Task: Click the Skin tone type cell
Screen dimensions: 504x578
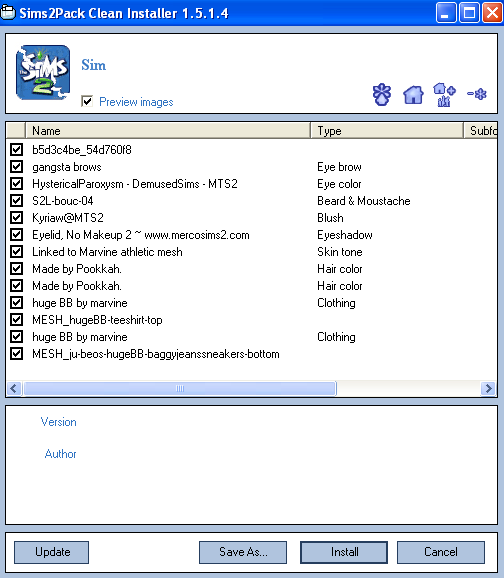Action: coord(340,252)
